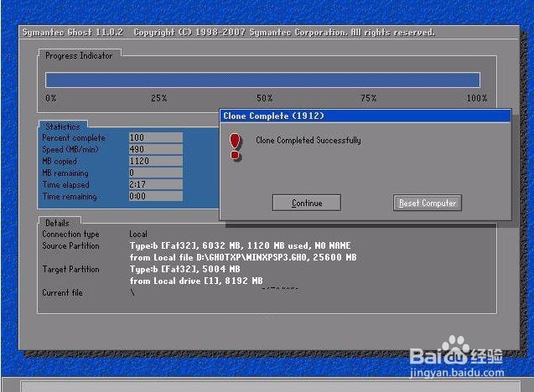Click the 25% progress marker label

point(159,98)
